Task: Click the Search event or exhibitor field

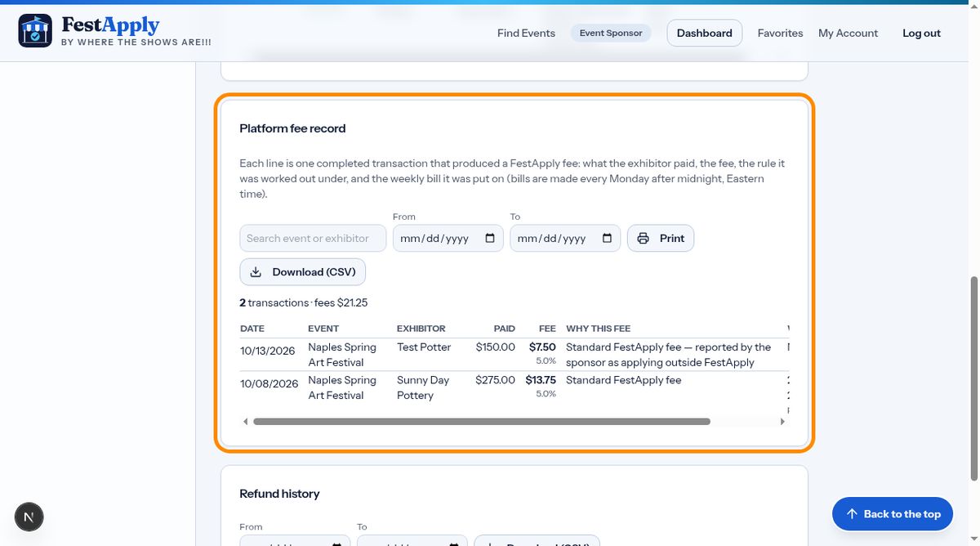Action: click(313, 239)
